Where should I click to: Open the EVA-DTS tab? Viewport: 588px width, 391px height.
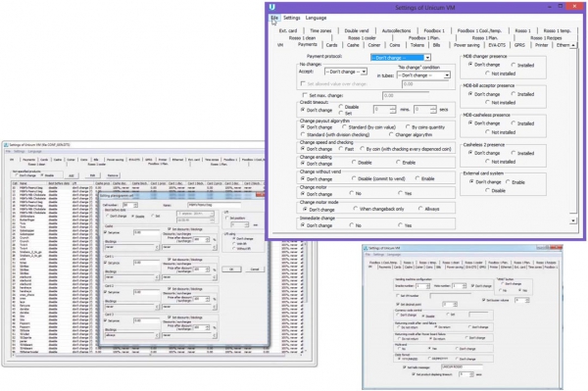coord(497,45)
